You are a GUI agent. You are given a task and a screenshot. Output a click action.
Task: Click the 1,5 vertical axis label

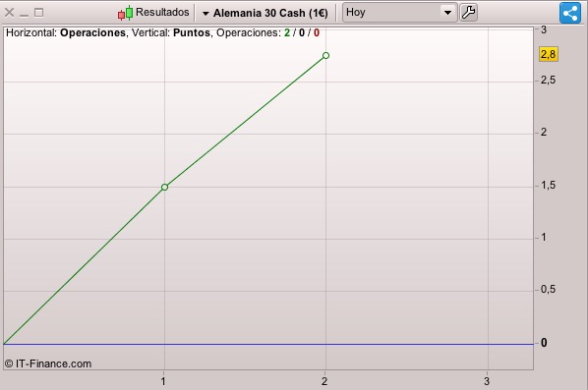548,185
